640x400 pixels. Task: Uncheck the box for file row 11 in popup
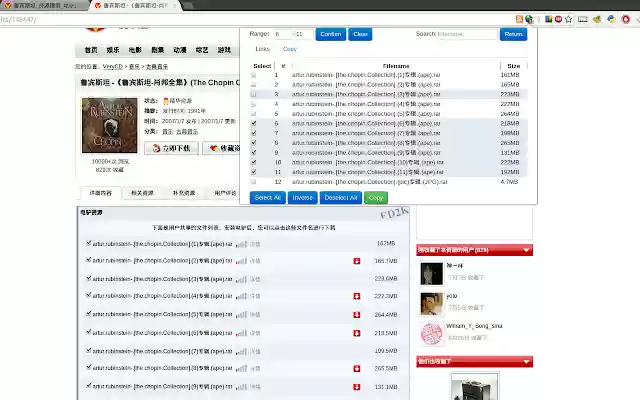click(253, 172)
